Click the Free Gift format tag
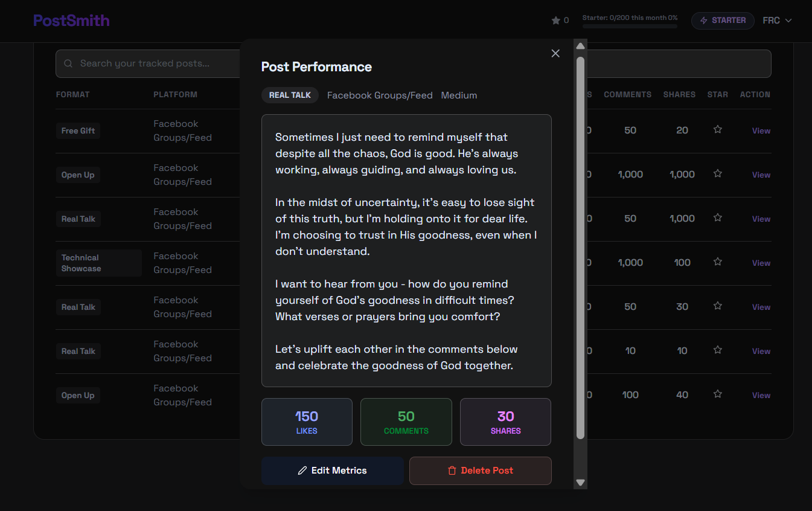 [x=78, y=131]
